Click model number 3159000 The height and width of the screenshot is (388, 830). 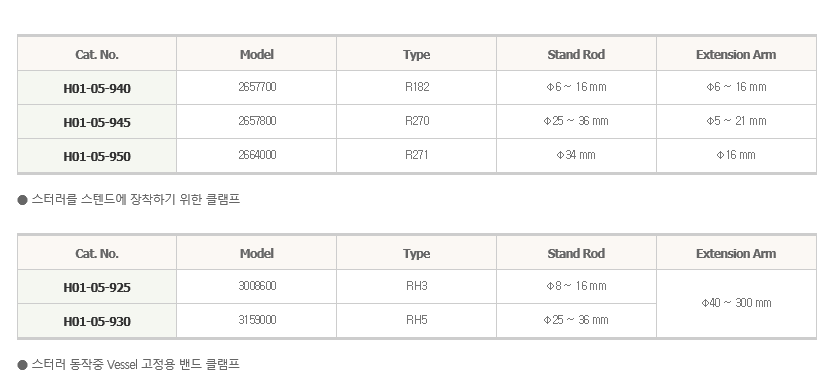257,320
